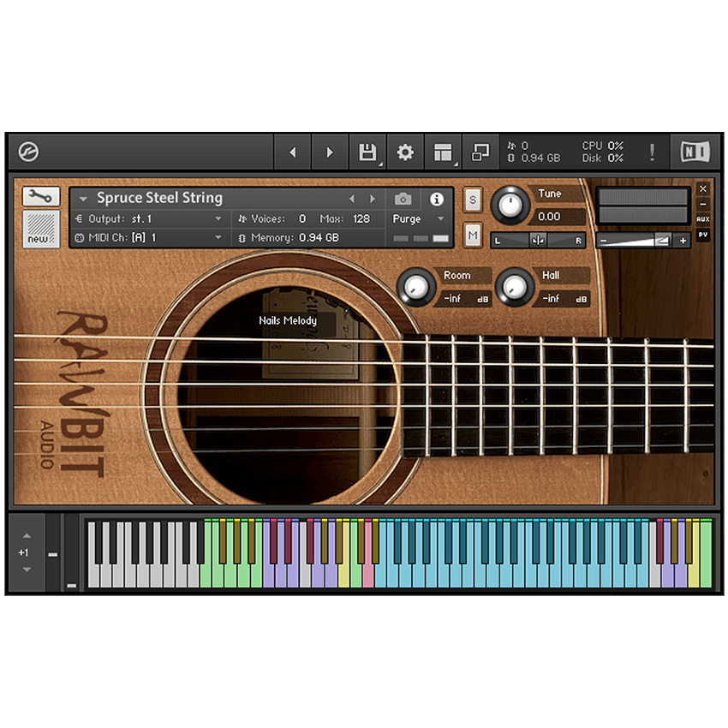Select previous instrument using small left arrow
This screenshot has height=728, width=728.
pyautogui.click(x=352, y=199)
